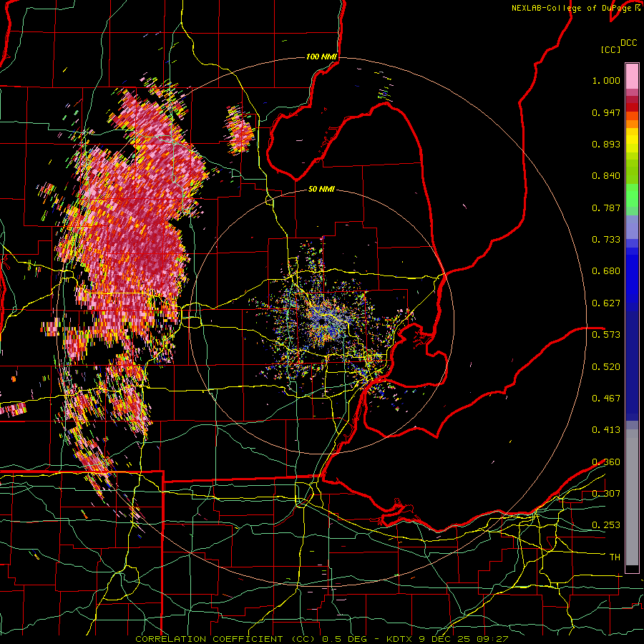The height and width of the screenshot is (644, 644).
Task: Click the 0.840 color scale value
Action: point(606,176)
